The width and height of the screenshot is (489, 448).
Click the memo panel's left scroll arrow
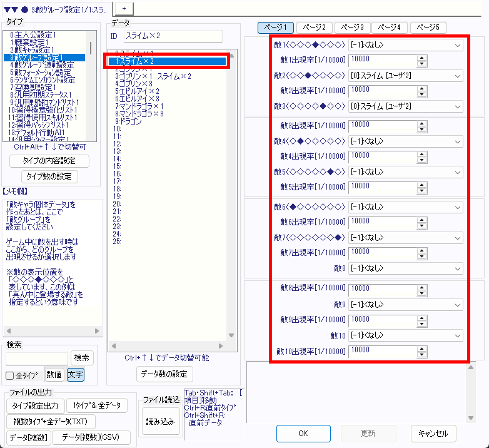[8, 331]
